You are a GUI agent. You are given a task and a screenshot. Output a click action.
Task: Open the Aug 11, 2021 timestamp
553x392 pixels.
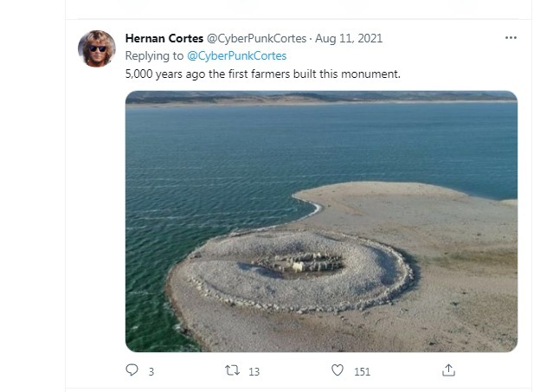tap(349, 39)
